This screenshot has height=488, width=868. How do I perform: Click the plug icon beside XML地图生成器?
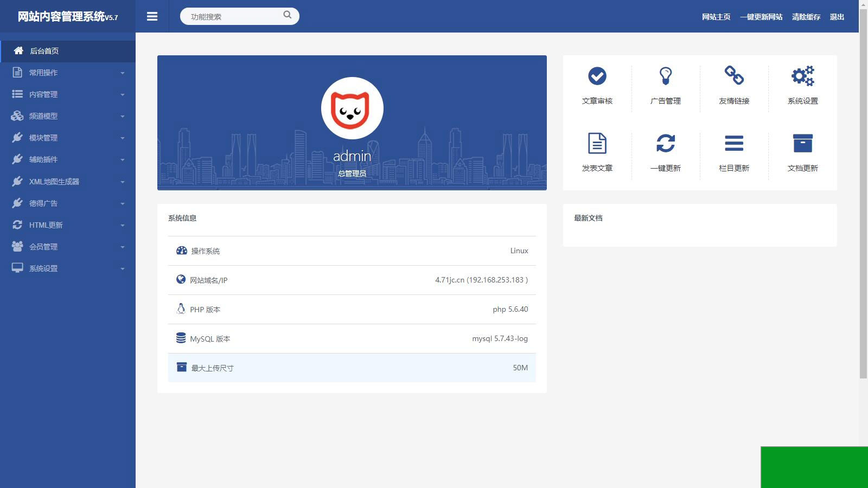[x=17, y=181]
